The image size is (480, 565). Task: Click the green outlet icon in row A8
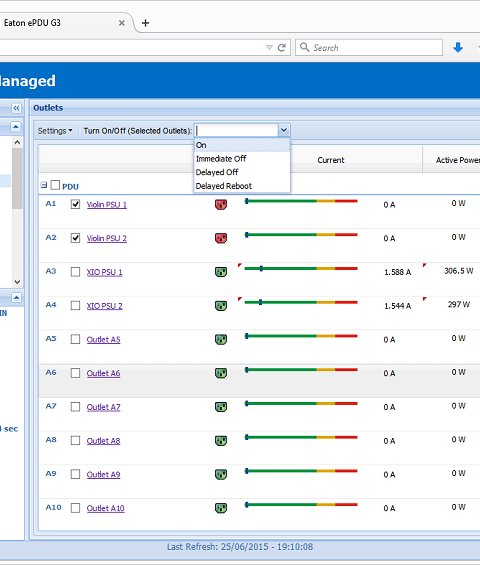click(x=221, y=441)
